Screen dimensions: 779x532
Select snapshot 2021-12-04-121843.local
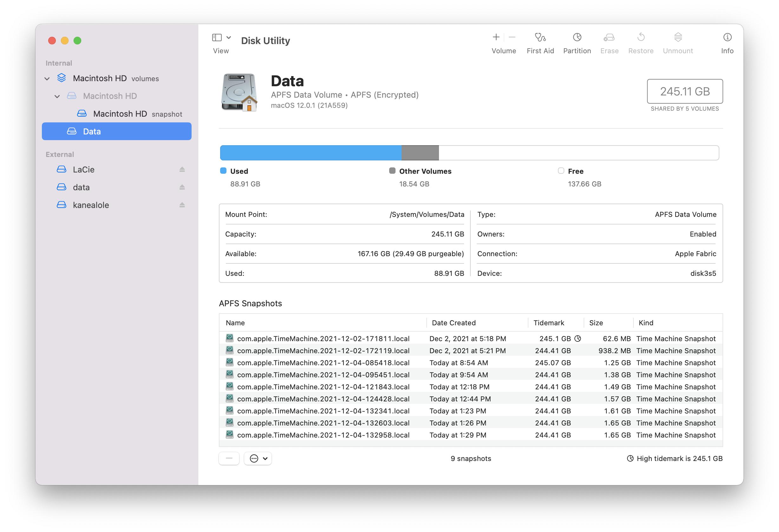click(x=471, y=387)
